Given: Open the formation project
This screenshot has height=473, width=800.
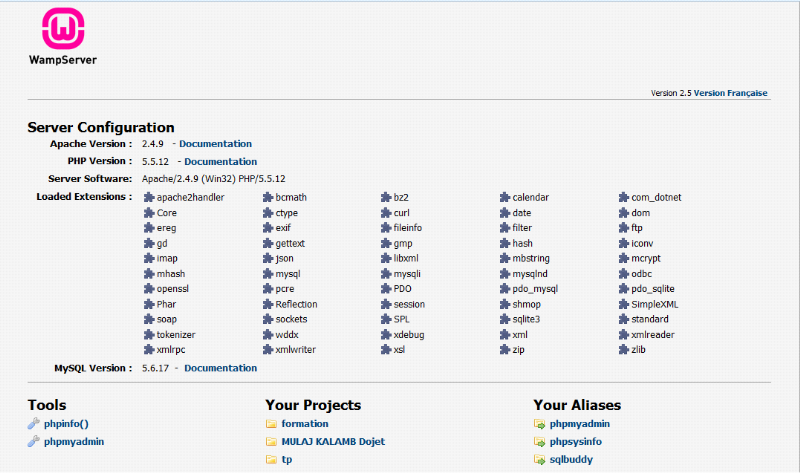Looking at the screenshot, I should 304,424.
